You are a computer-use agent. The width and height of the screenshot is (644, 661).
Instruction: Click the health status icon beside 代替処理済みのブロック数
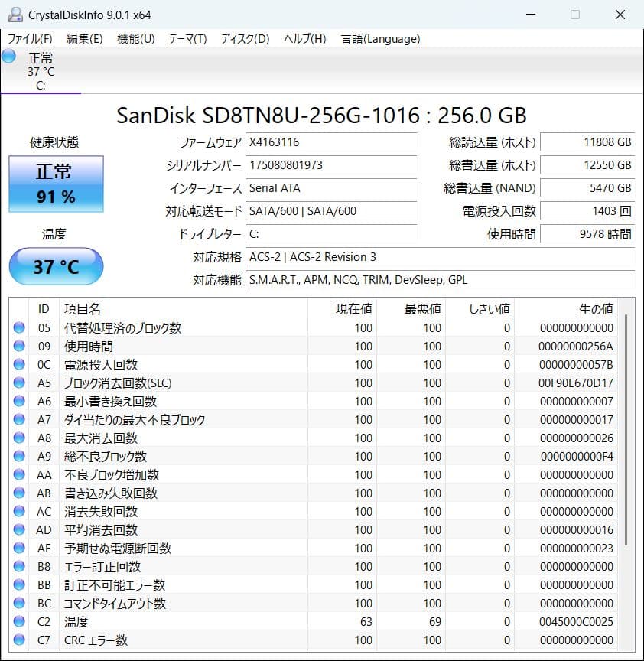point(18,327)
